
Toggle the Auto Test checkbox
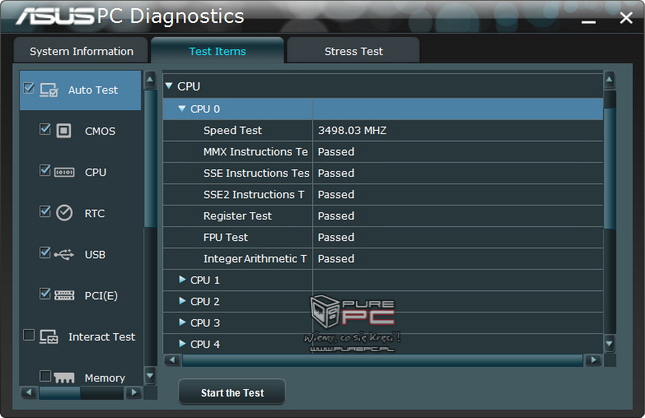[29, 88]
